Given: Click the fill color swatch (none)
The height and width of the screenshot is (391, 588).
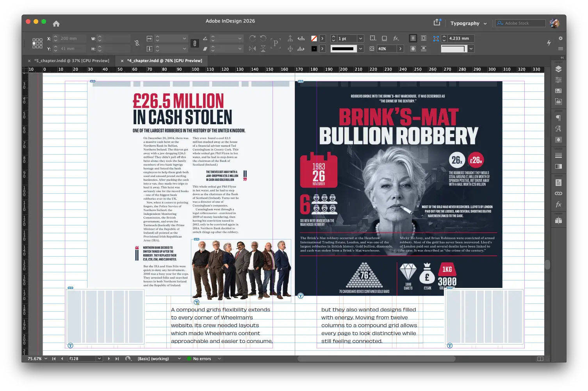Looking at the screenshot, I should point(314,38).
